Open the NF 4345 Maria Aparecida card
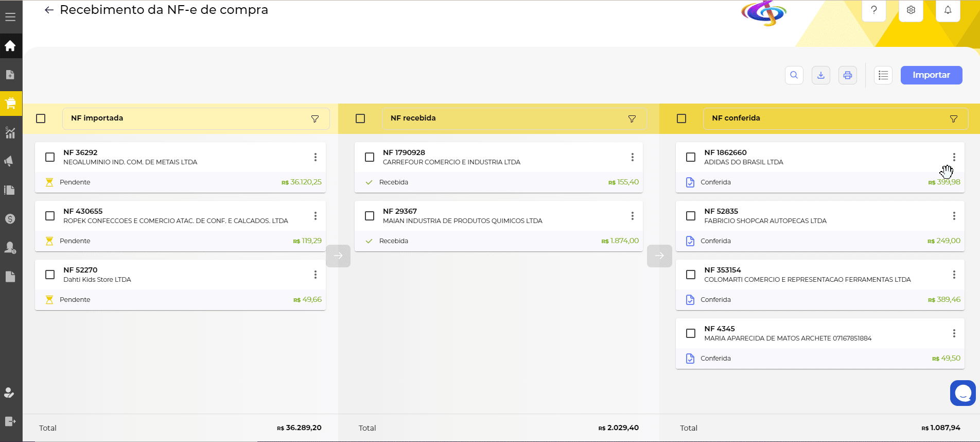Viewport: 980px width, 442px height. click(x=787, y=333)
